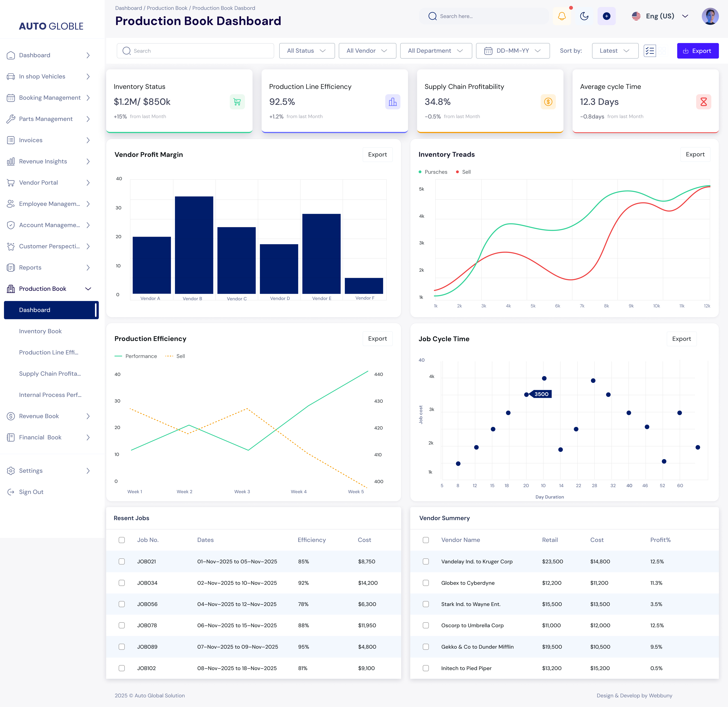Click the Sign Out arrow icon
The width and height of the screenshot is (728, 707).
click(11, 492)
